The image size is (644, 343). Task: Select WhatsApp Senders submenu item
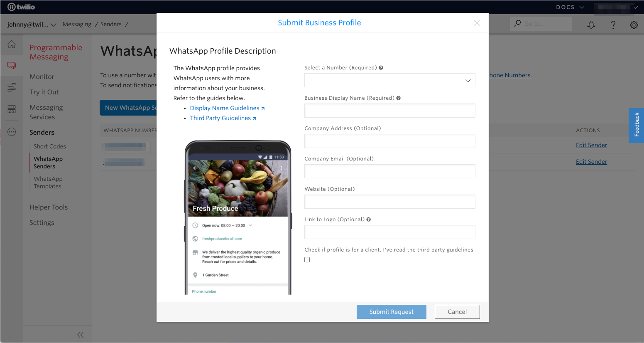(48, 163)
